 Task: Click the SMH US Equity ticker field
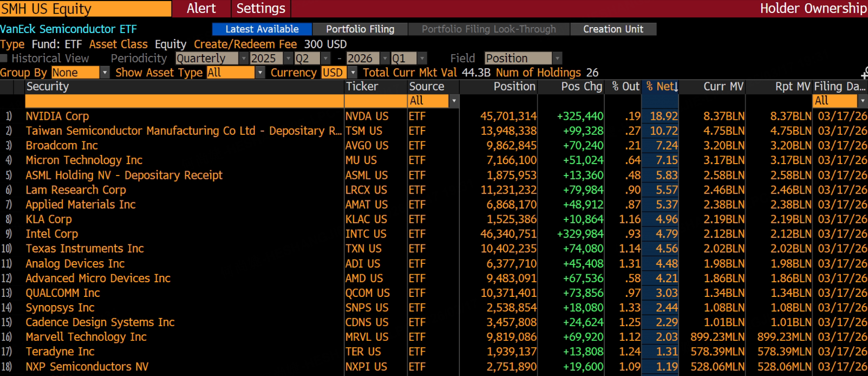[85, 9]
